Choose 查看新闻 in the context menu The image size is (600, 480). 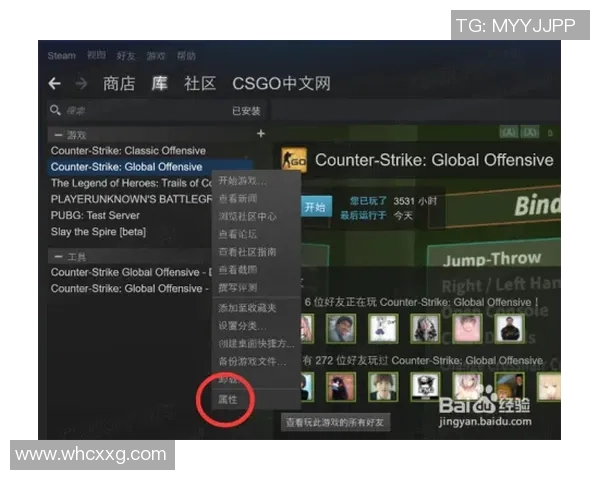[x=237, y=199]
